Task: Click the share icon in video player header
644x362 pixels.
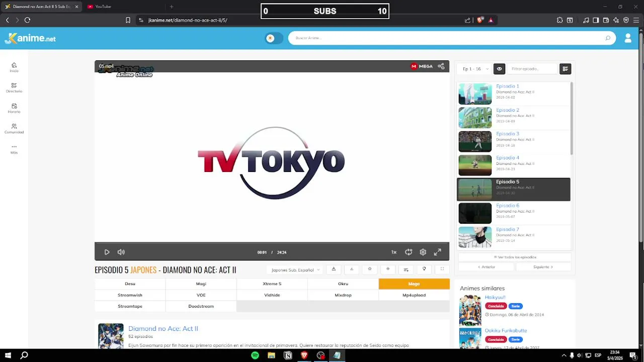Action: point(441,66)
